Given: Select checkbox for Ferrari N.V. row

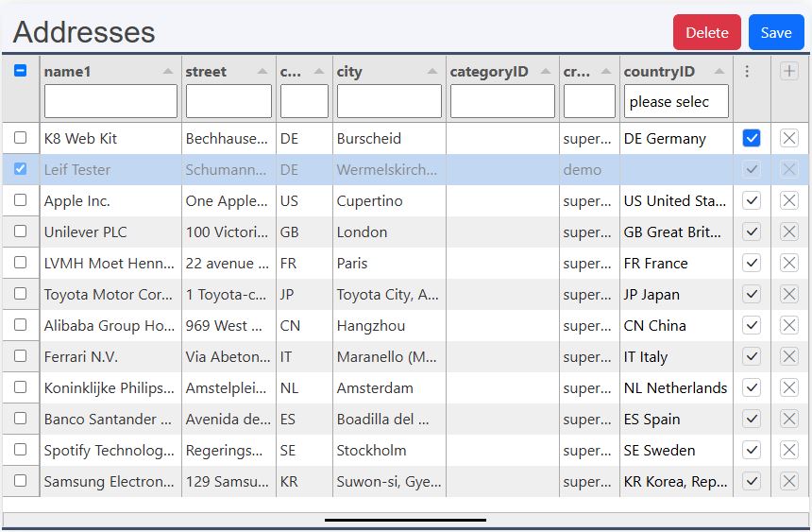Looking at the screenshot, I should pos(20,355).
